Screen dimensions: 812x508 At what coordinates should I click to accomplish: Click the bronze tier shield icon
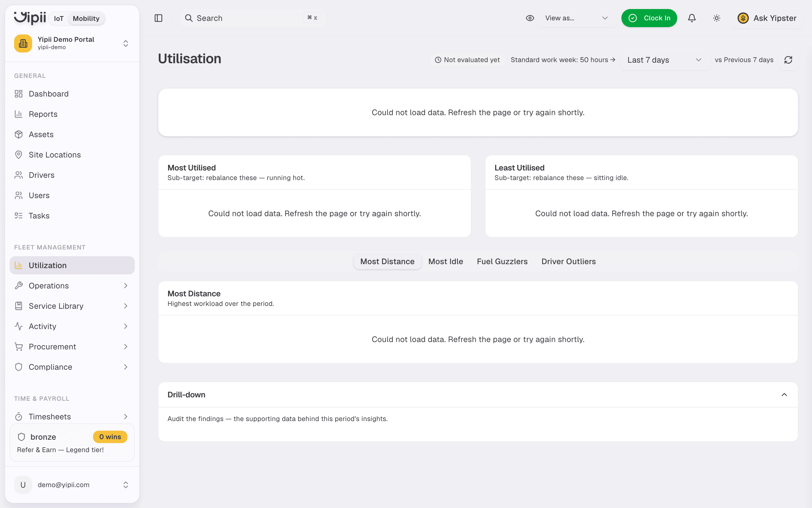point(21,437)
